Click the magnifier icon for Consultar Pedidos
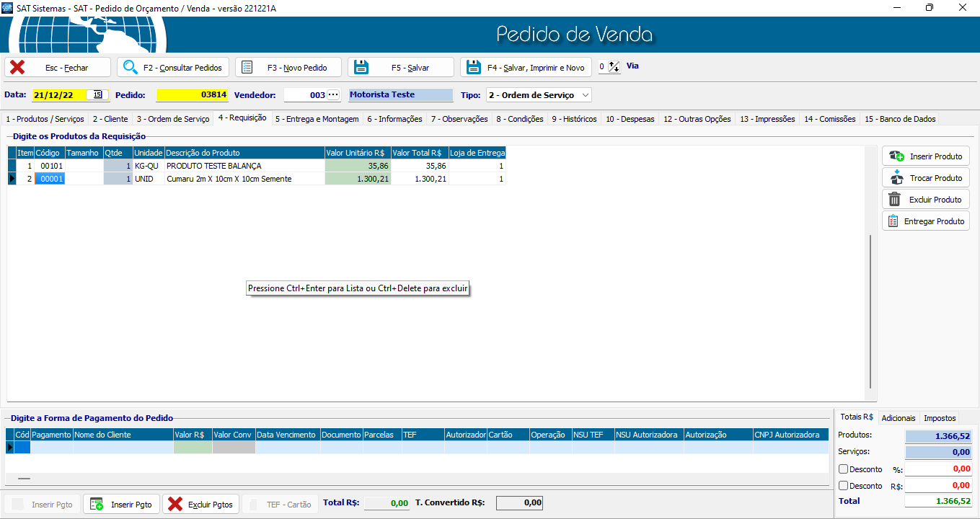This screenshot has width=980, height=519. pyautogui.click(x=131, y=67)
